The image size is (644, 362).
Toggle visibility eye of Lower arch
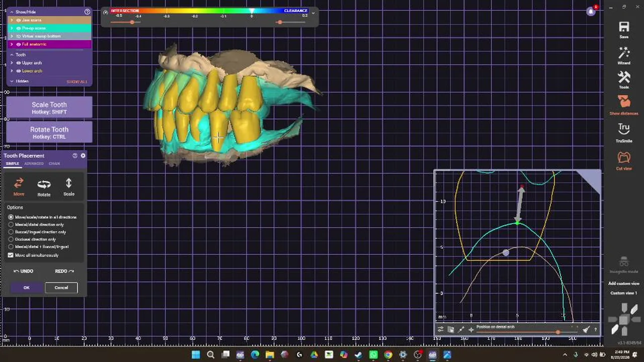click(19, 71)
